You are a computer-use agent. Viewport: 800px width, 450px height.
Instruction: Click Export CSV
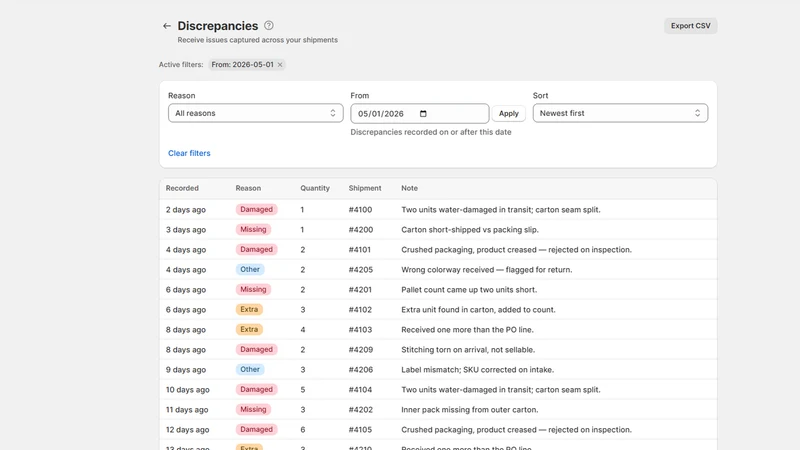click(690, 26)
